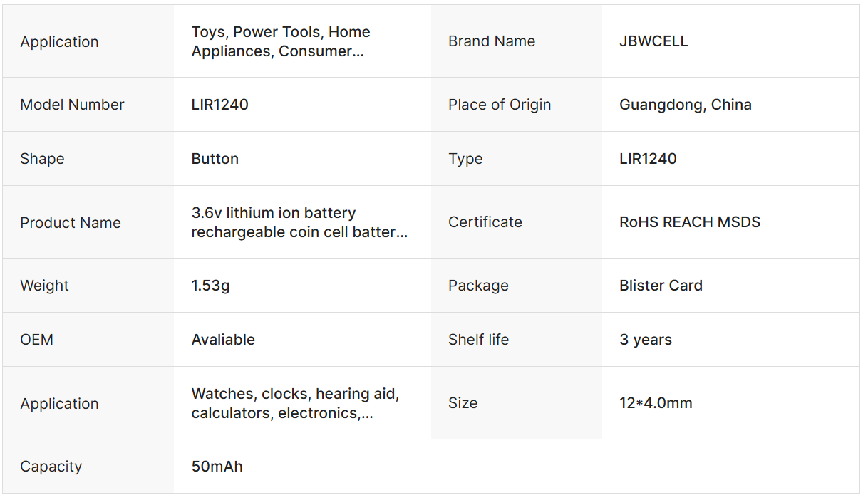Expand the truncated 3.6v lithium ion product name
Image resolution: width=868 pixels, height=500 pixels.
[x=299, y=222]
